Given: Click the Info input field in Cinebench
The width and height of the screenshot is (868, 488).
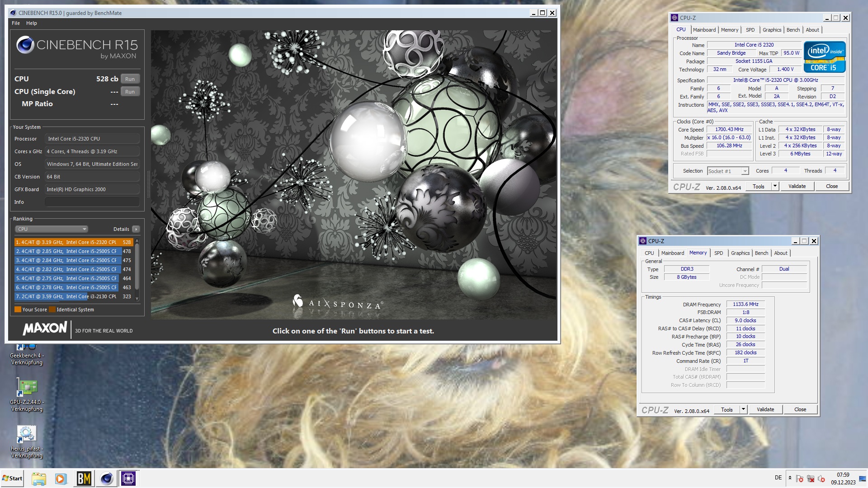Looking at the screenshot, I should point(92,202).
